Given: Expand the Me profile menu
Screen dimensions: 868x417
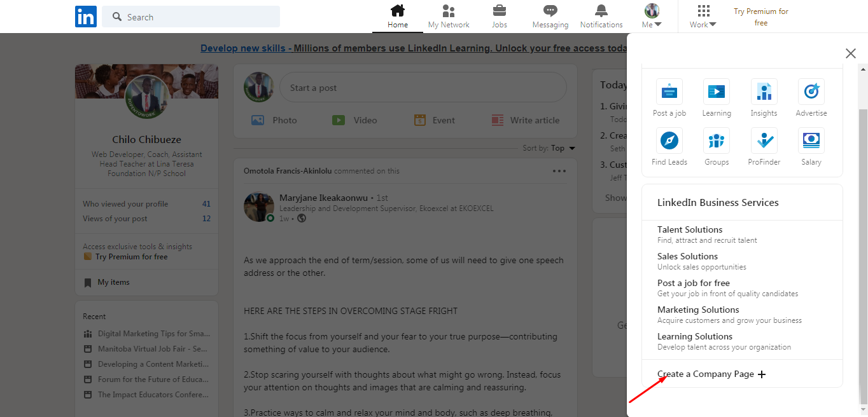Looking at the screenshot, I should coord(652,17).
